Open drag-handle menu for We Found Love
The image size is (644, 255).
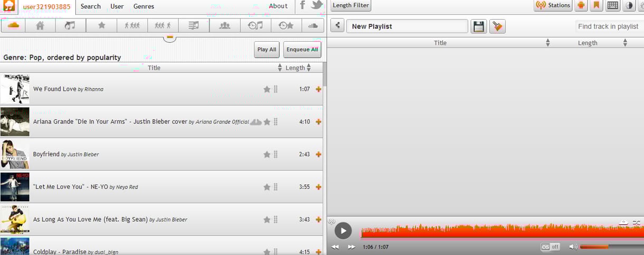click(x=276, y=89)
